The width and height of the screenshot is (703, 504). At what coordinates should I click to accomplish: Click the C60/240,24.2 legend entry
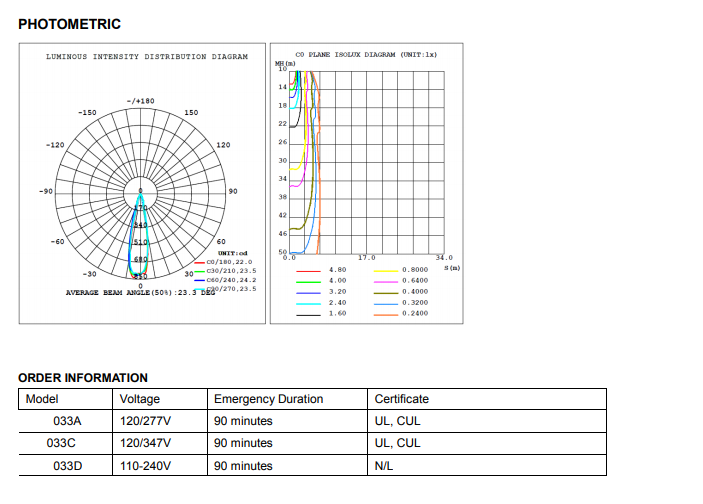(x=231, y=280)
